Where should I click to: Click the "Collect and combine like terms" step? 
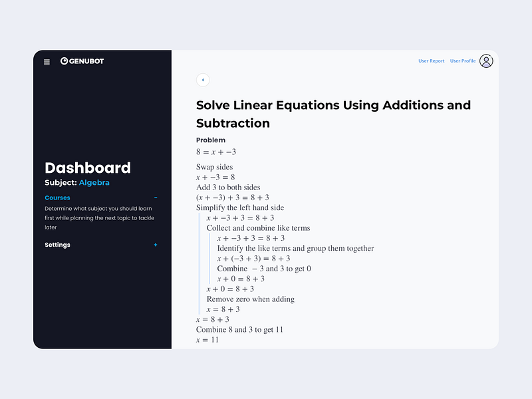258,228
